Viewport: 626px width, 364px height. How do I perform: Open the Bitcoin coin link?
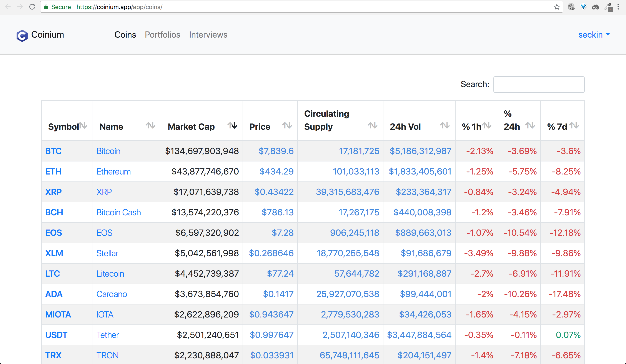108,151
